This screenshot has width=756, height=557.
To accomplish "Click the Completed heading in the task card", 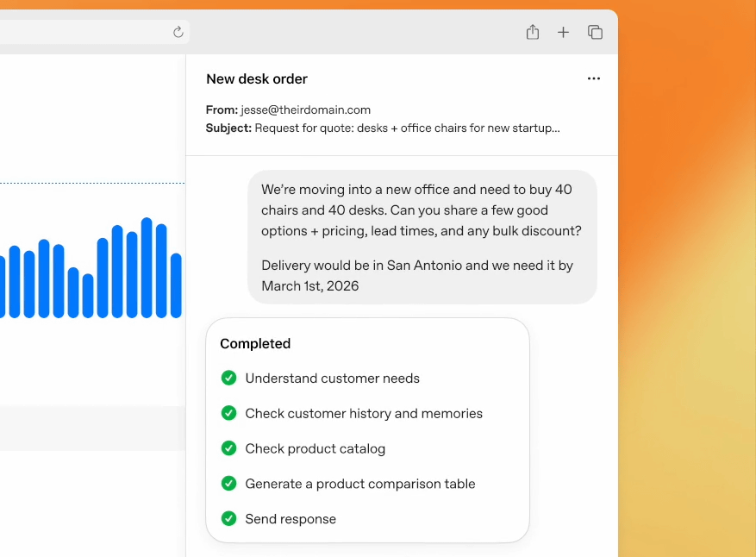I will [x=255, y=343].
